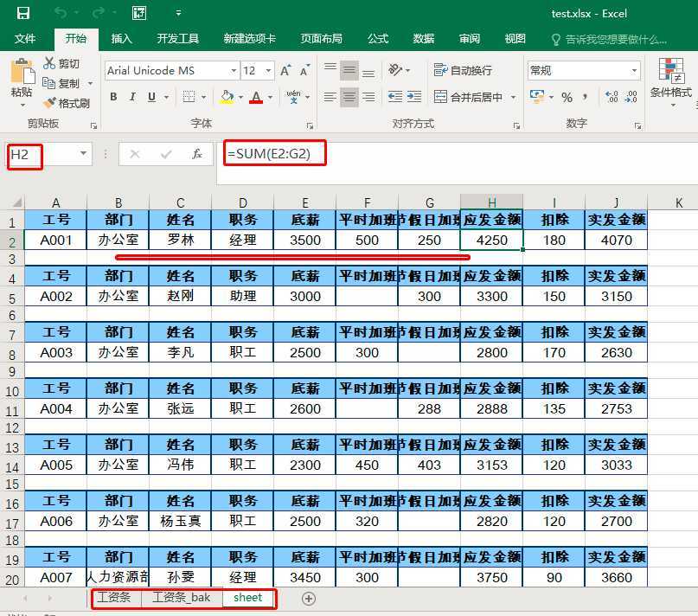Click the Borders icon in font group
This screenshot has width=698, height=616.
tap(189, 97)
